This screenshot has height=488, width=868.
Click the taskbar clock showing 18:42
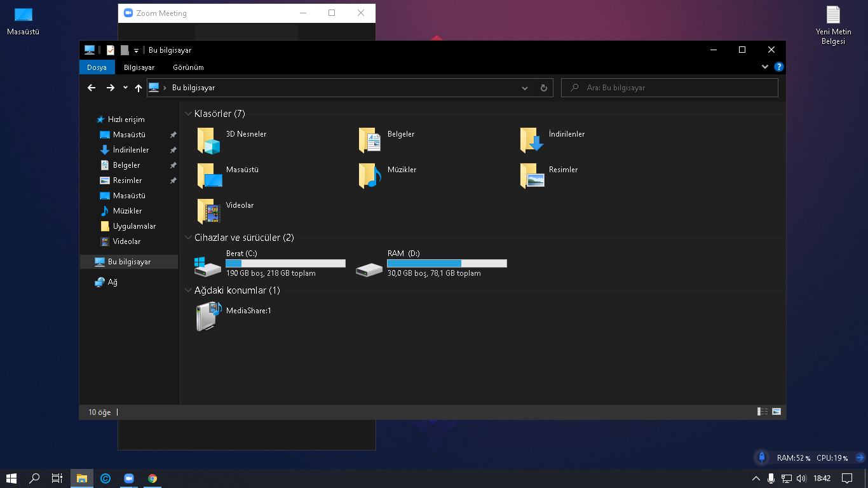pyautogui.click(x=822, y=478)
